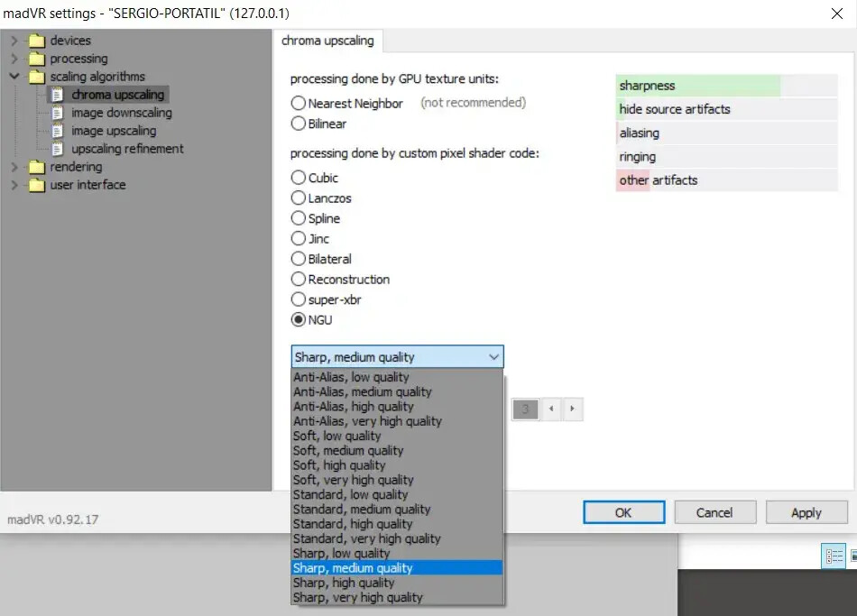Click the chroma upscaling tab
Viewport: 857px width, 616px height.
click(327, 41)
